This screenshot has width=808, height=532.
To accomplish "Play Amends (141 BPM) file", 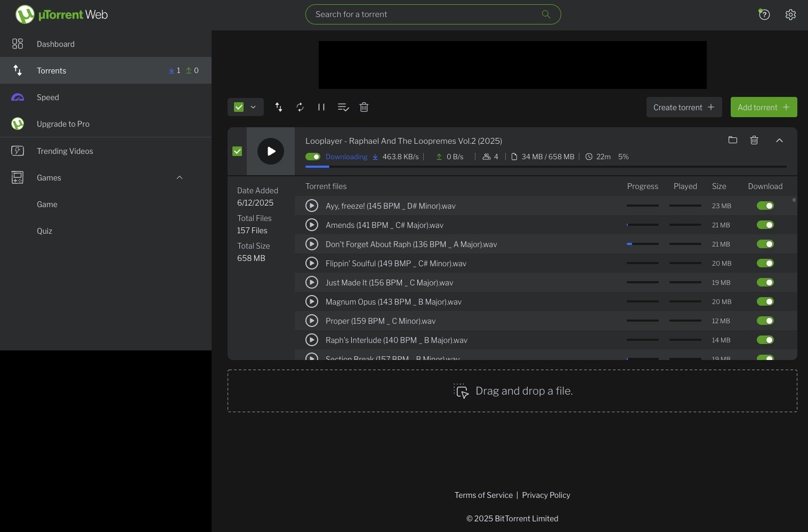I will point(312,225).
